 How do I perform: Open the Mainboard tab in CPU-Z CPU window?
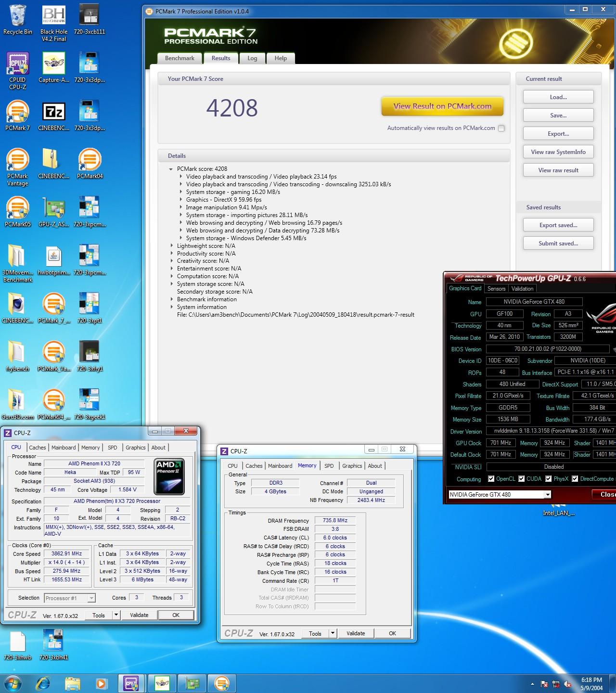pyautogui.click(x=64, y=448)
